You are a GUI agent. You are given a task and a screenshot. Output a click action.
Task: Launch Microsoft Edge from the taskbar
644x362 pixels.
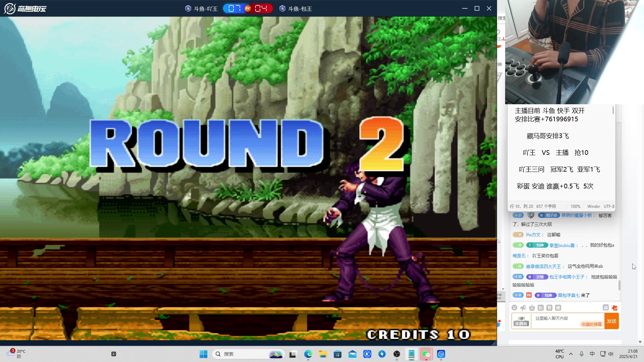click(x=308, y=354)
